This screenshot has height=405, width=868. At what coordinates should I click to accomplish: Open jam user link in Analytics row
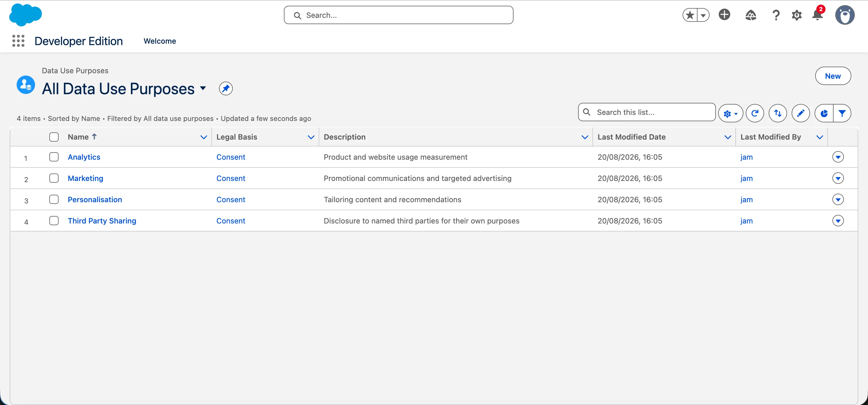click(x=746, y=157)
